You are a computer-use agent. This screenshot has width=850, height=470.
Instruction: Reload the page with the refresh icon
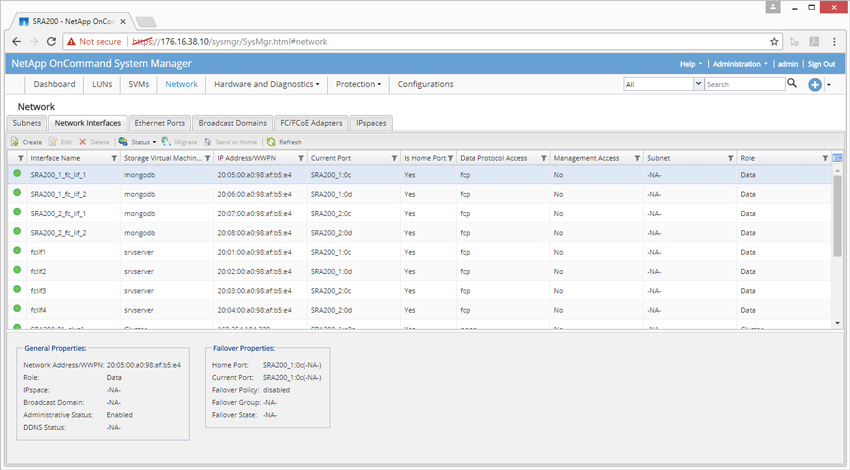click(51, 42)
